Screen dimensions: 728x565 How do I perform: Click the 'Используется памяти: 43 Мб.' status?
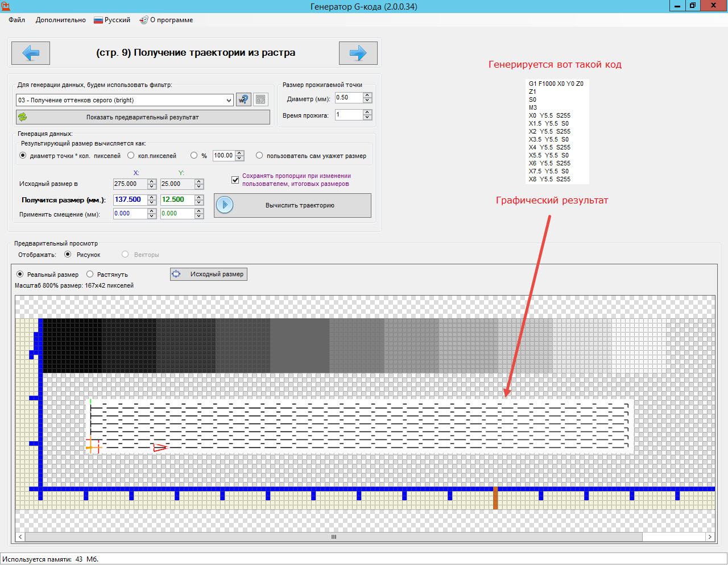point(51,559)
